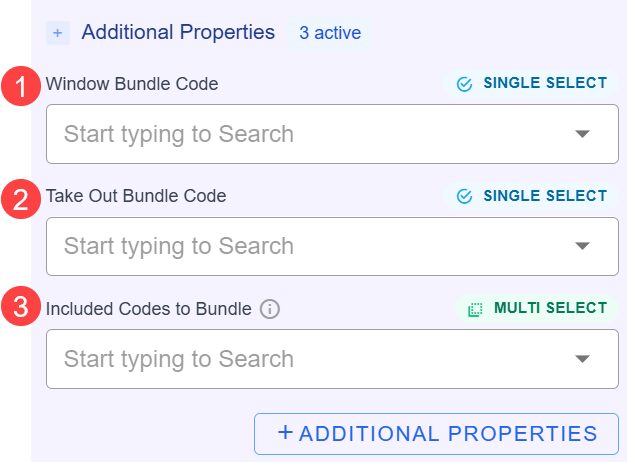The height and width of the screenshot is (462, 627).
Task: Click the Included Codes to Bundle label text
Action: point(148,309)
